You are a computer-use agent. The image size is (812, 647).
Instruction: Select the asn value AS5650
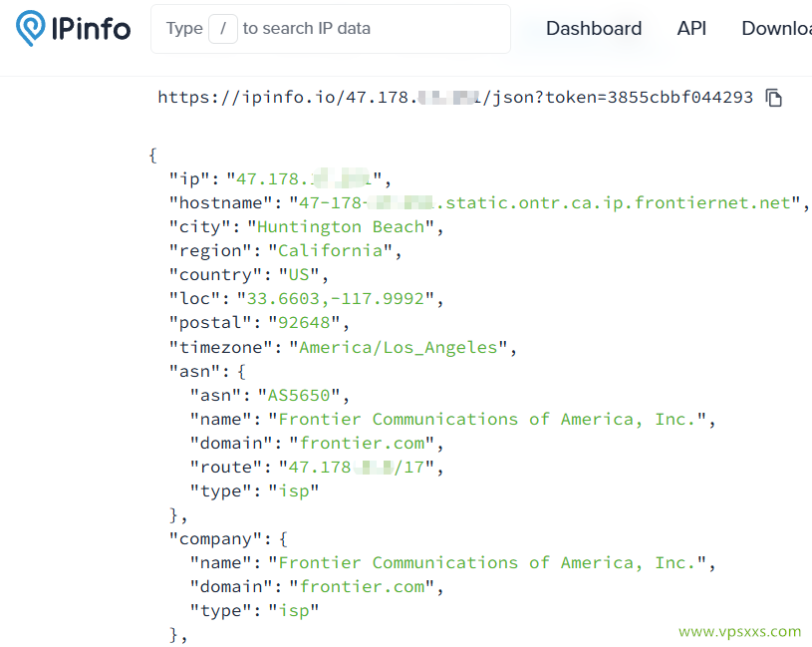tap(299, 395)
